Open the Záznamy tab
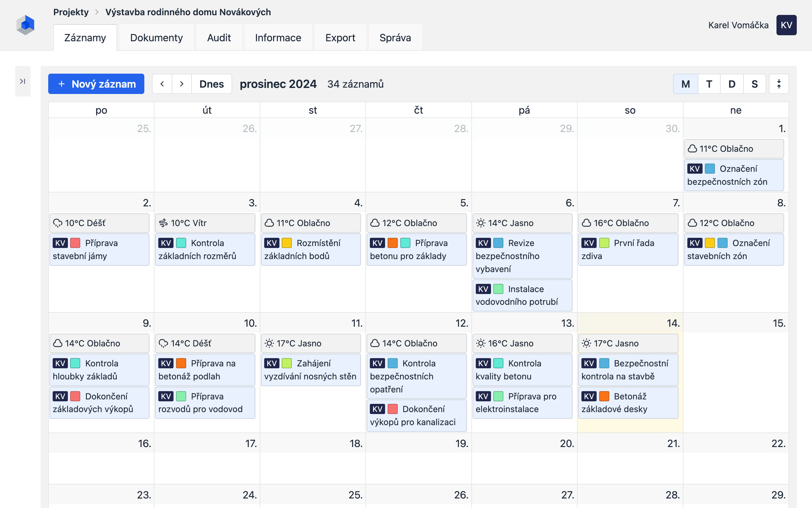 pos(85,38)
